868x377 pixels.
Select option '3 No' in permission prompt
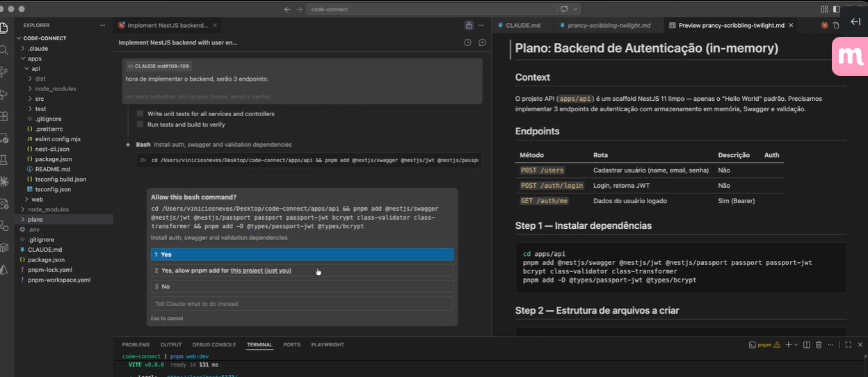(x=302, y=287)
